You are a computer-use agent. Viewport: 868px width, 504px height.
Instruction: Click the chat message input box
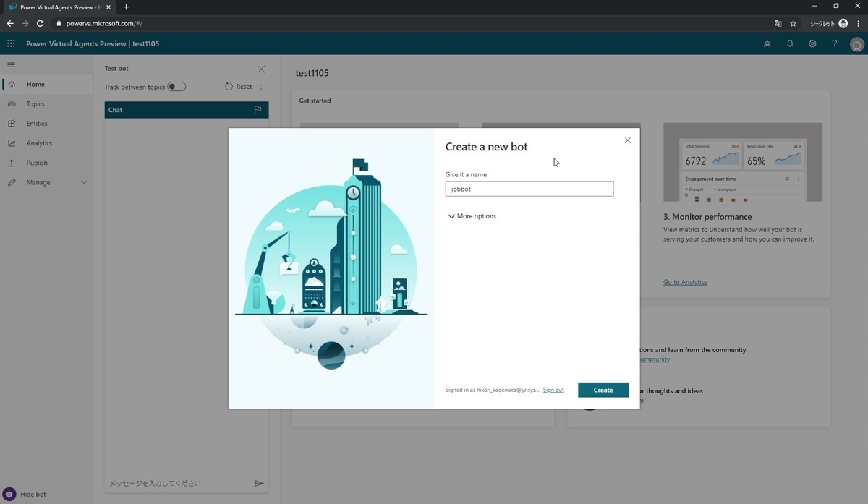click(x=177, y=483)
